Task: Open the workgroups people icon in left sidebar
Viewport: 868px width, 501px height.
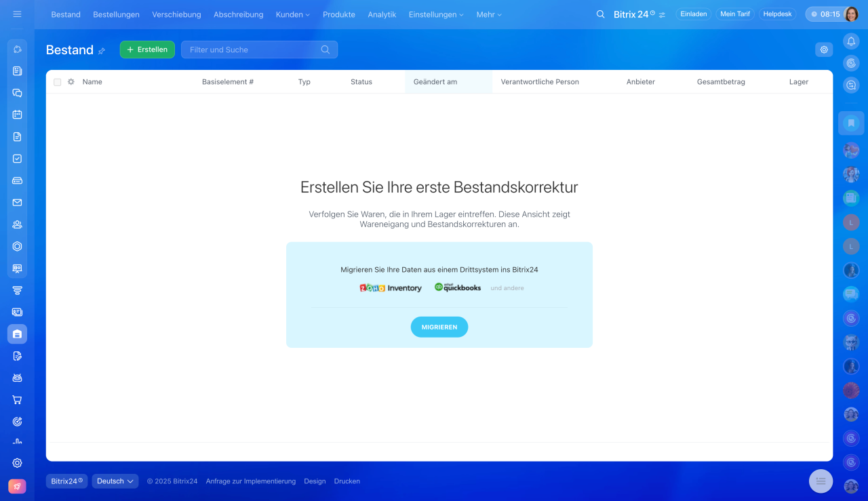Action: [17, 224]
